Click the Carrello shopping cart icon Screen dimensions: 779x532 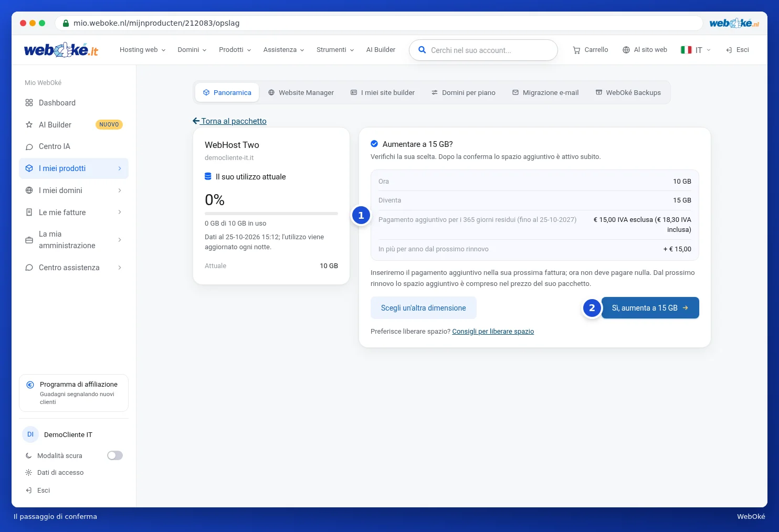[x=576, y=50]
